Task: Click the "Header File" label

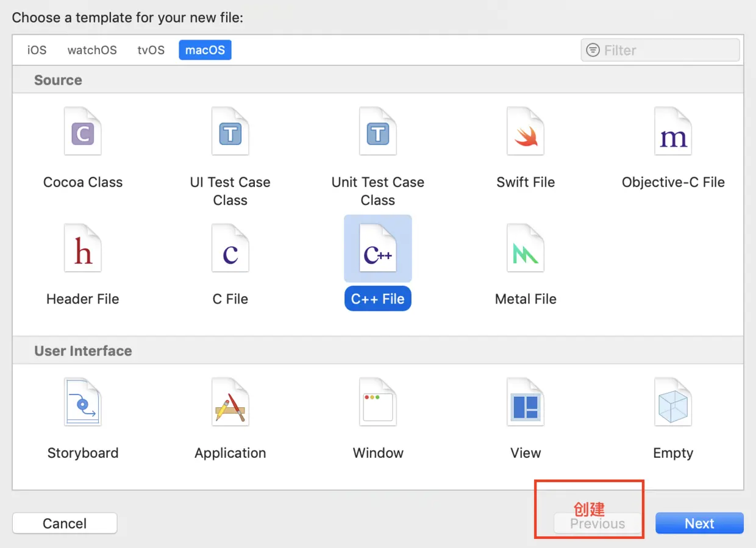Action: pyautogui.click(x=83, y=299)
